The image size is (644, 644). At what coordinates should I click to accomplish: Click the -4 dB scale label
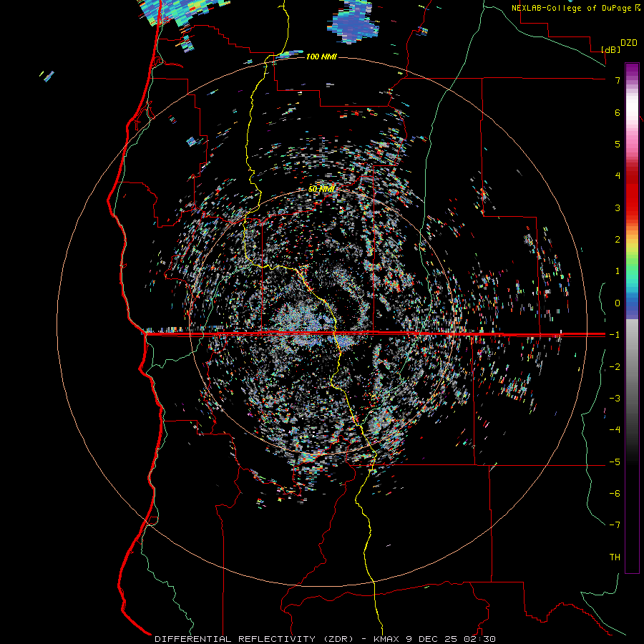point(615,430)
